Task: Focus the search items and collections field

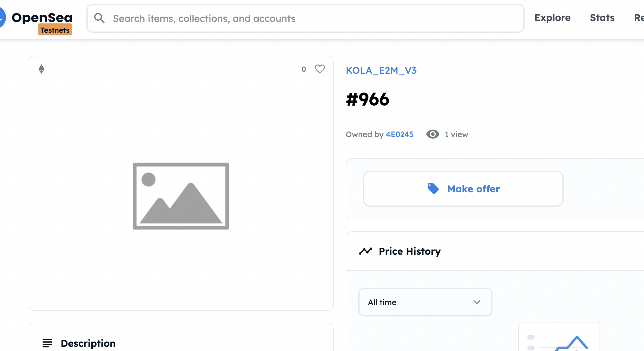Action: (305, 18)
